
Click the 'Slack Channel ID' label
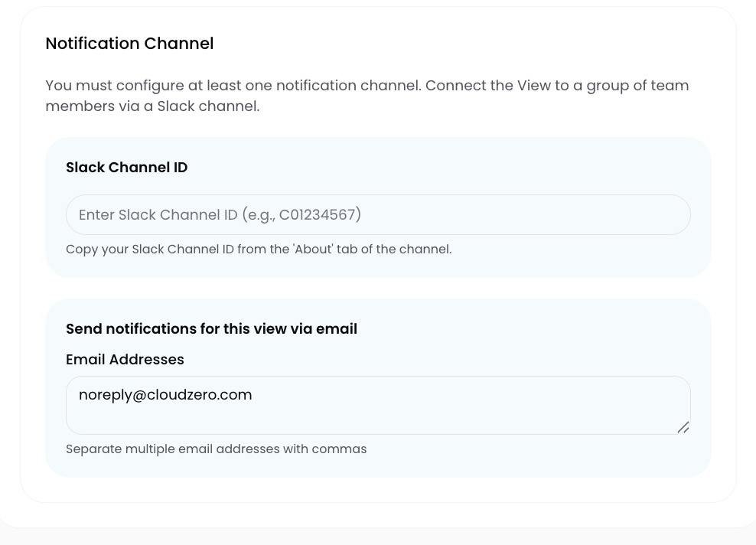click(x=127, y=168)
